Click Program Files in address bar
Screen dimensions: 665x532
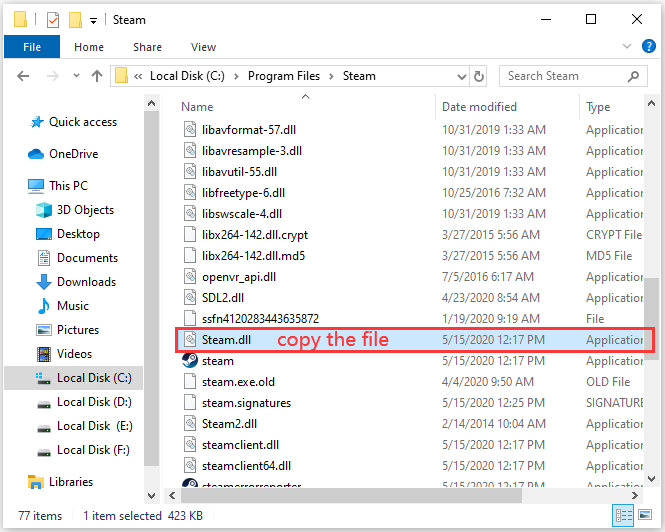(x=284, y=76)
